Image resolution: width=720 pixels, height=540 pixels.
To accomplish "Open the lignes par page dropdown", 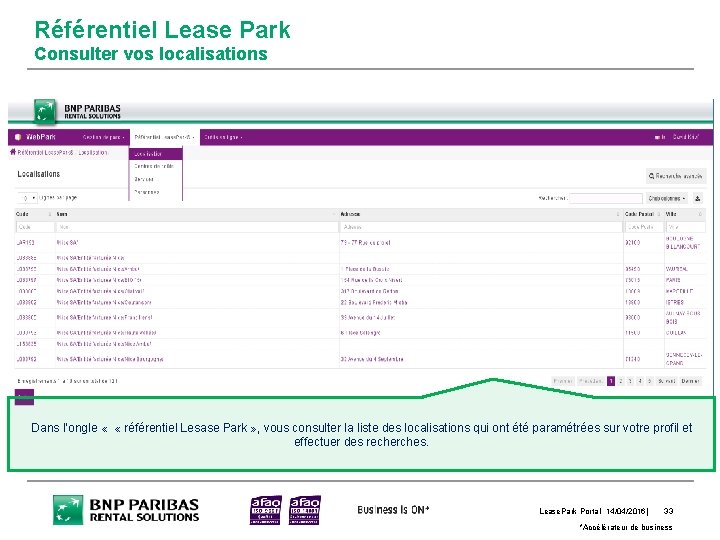I will (x=27, y=198).
